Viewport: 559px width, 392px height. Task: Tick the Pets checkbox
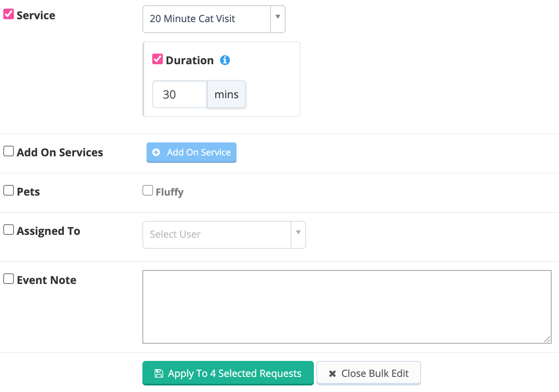coord(9,190)
